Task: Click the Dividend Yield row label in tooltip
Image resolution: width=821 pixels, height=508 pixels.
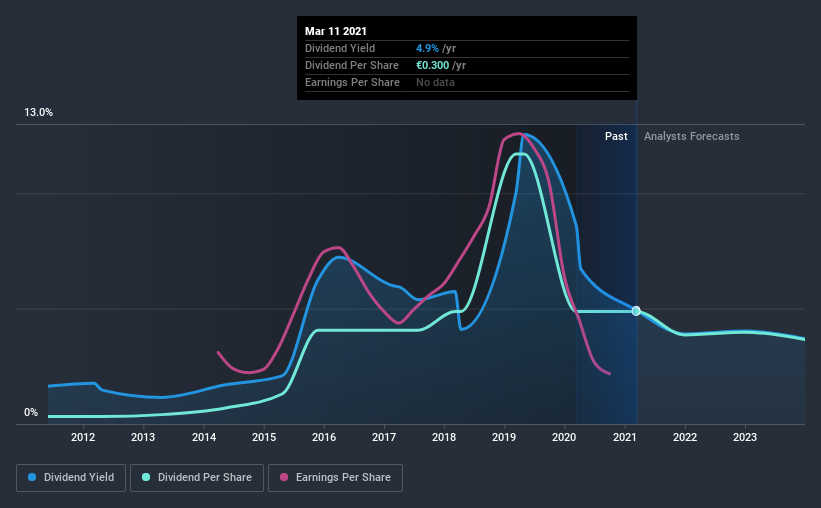Action: tap(340, 48)
